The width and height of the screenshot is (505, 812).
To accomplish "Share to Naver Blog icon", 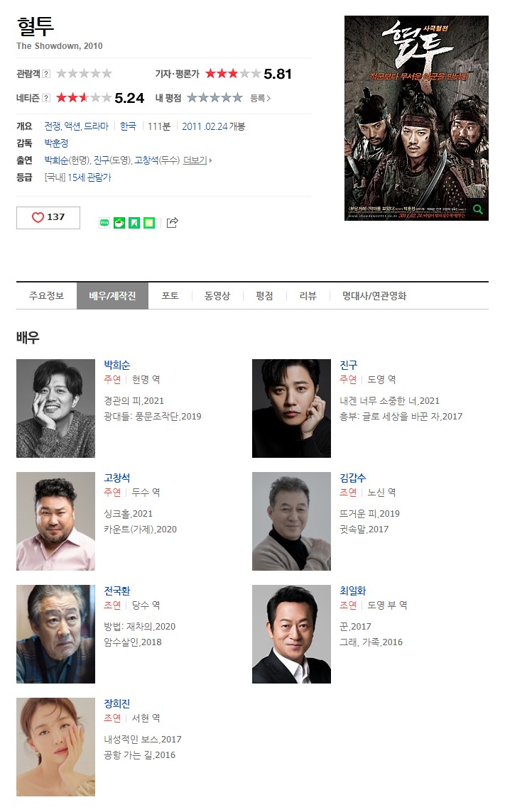I will coord(104,223).
